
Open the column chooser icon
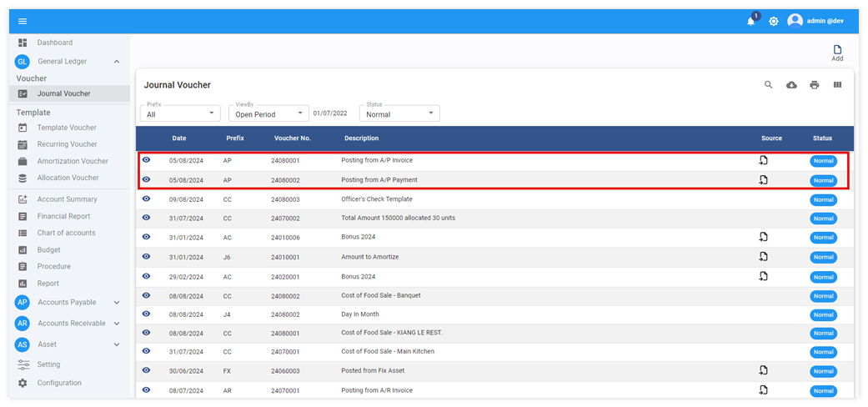pos(837,85)
